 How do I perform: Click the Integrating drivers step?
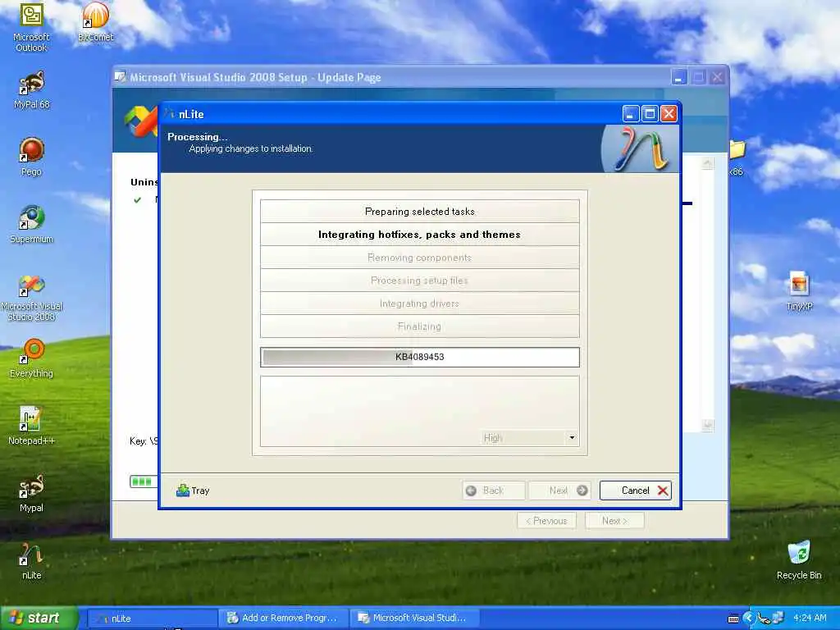(420, 304)
